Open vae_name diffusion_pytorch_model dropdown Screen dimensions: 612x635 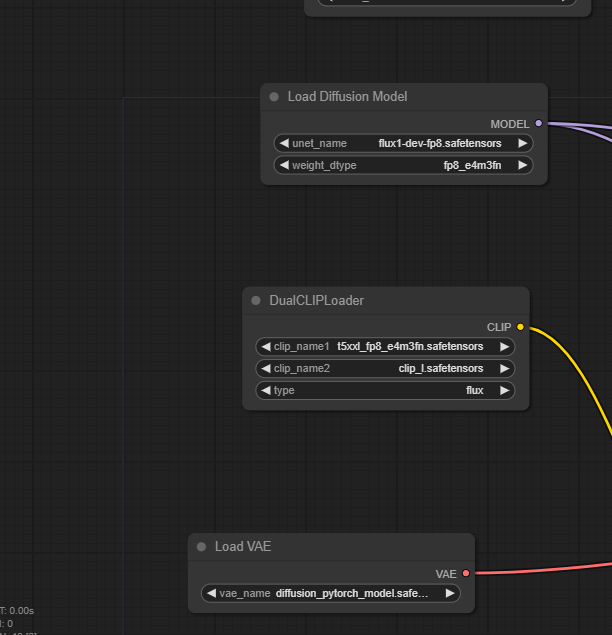(x=331, y=593)
